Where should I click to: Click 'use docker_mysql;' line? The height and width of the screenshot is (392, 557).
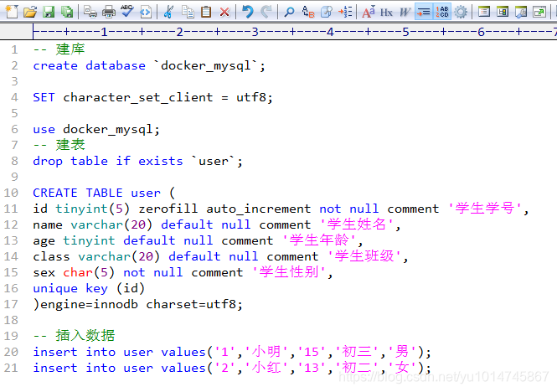click(x=96, y=129)
